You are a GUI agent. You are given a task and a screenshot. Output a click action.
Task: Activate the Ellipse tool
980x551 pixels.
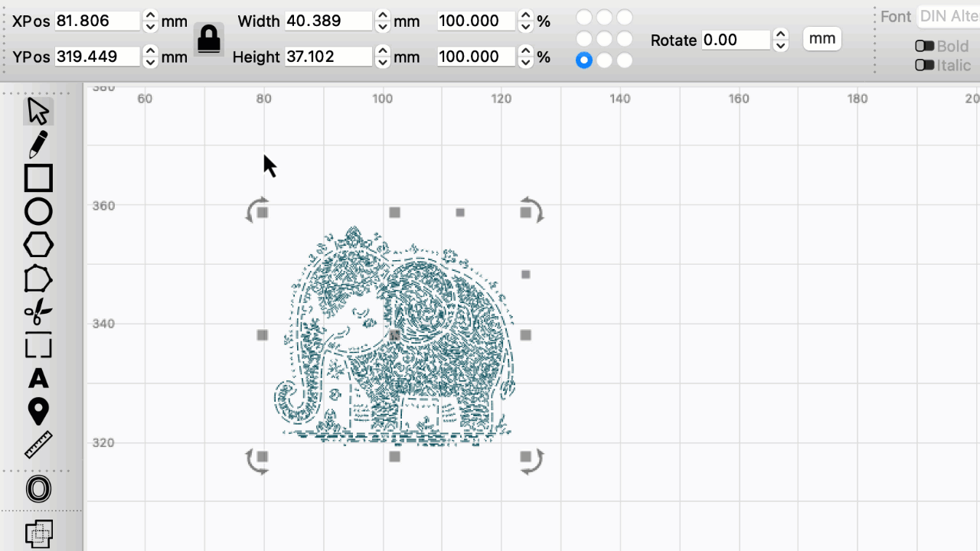38,212
